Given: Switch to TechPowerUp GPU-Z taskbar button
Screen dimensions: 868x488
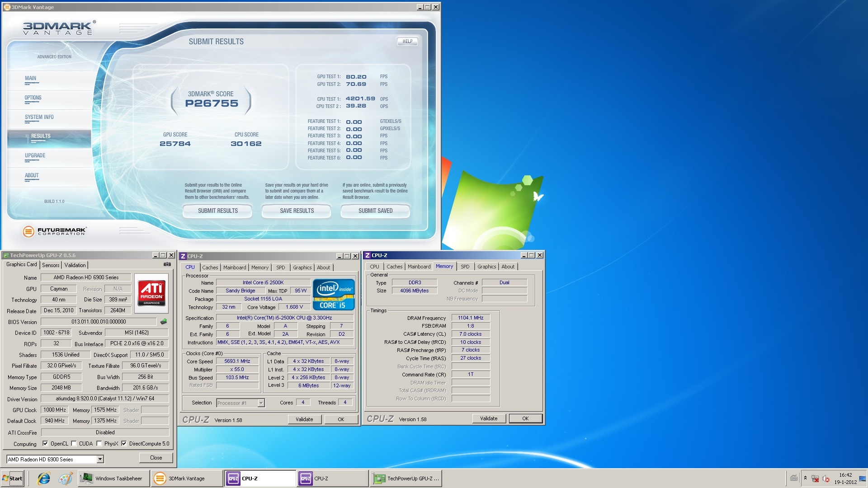Looking at the screenshot, I should pyautogui.click(x=406, y=479).
